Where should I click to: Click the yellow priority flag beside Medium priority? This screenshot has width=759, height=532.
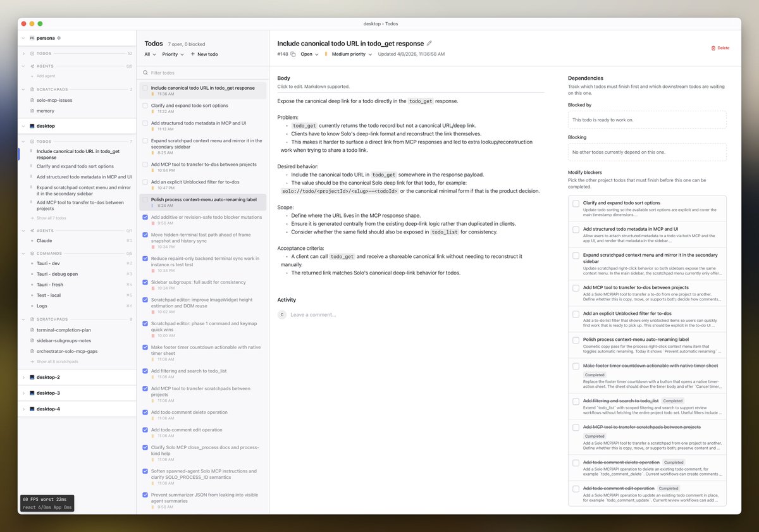[326, 54]
